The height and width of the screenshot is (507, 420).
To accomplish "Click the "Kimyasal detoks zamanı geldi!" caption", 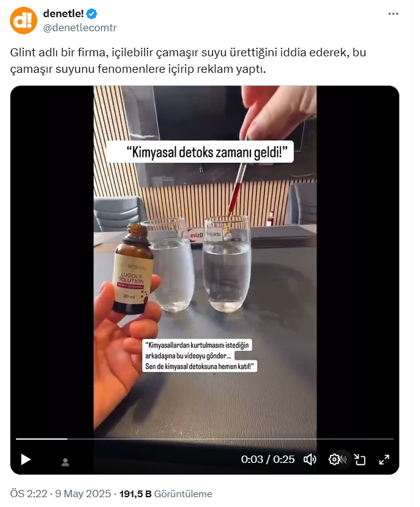I will [200, 152].
